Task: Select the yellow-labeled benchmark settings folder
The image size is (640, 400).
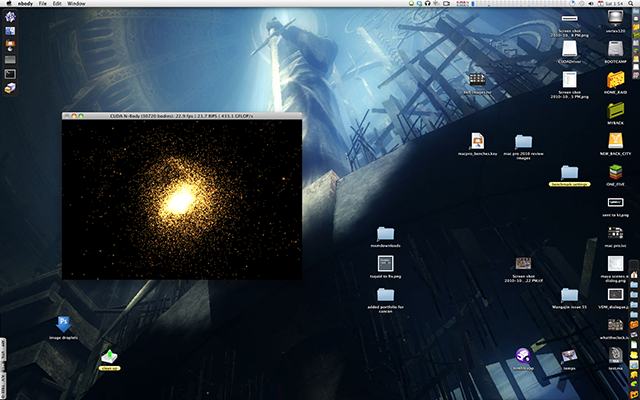Action: pos(569,173)
